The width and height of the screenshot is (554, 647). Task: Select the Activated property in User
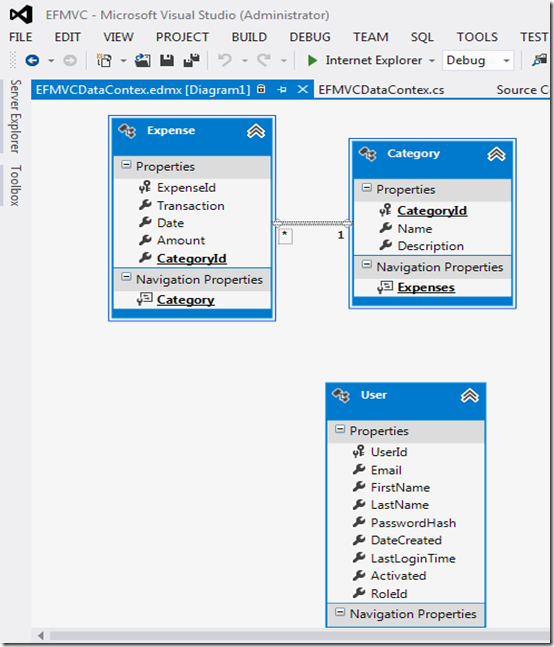click(x=398, y=576)
